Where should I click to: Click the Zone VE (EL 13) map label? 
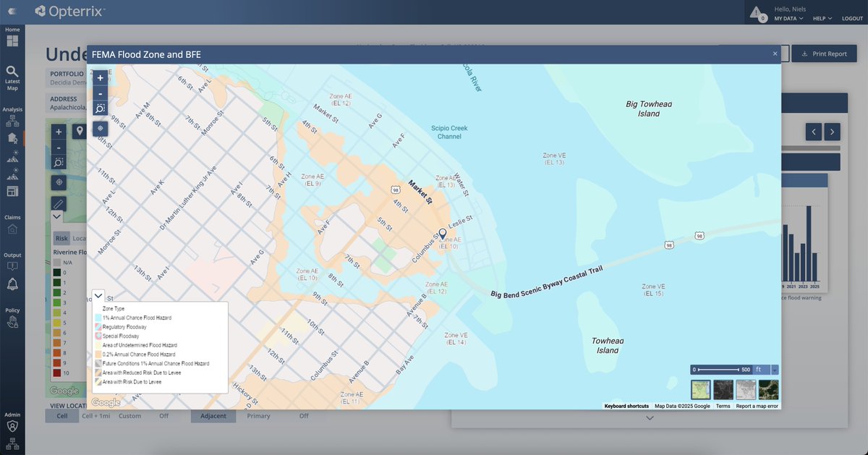click(x=554, y=158)
